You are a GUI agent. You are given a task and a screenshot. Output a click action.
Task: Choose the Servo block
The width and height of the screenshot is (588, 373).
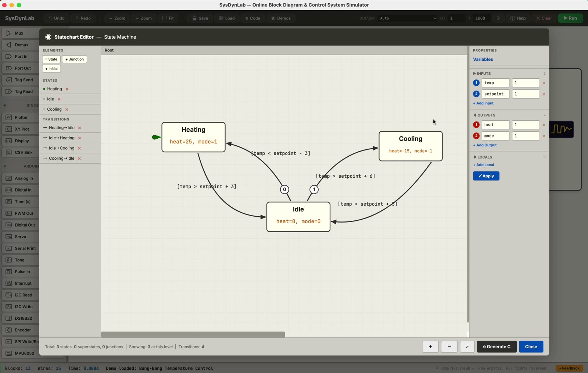(21, 237)
